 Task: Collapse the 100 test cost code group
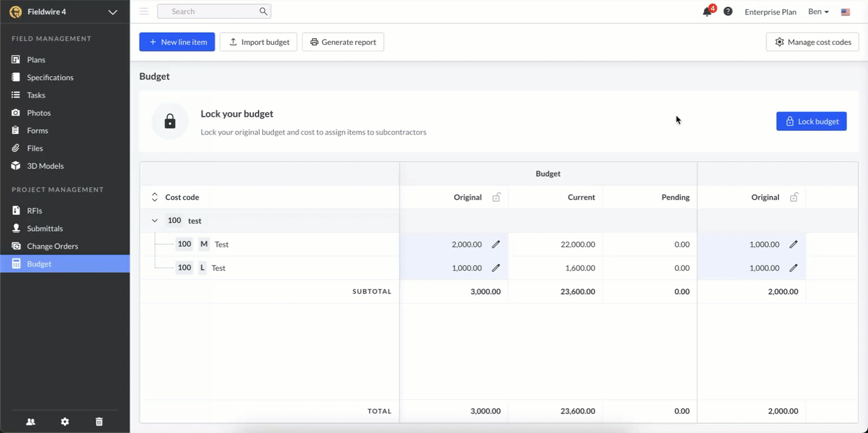coord(155,221)
